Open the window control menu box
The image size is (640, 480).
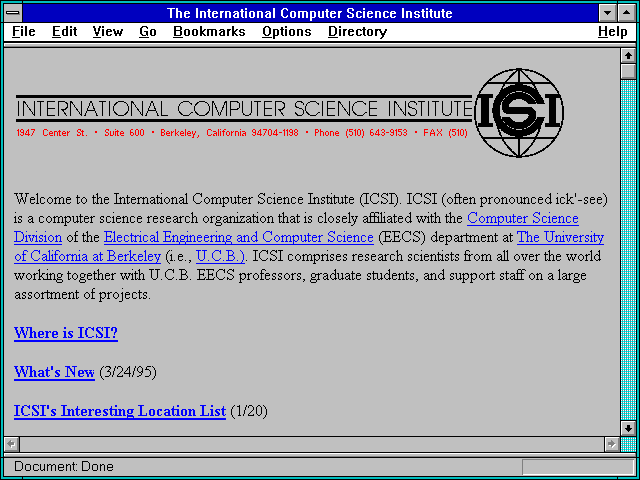point(13,13)
